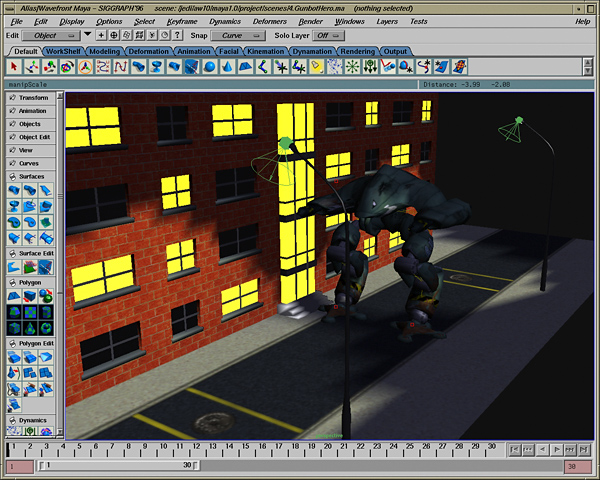
Task: Click the blue cylinder shelf icon
Action: coord(139,67)
